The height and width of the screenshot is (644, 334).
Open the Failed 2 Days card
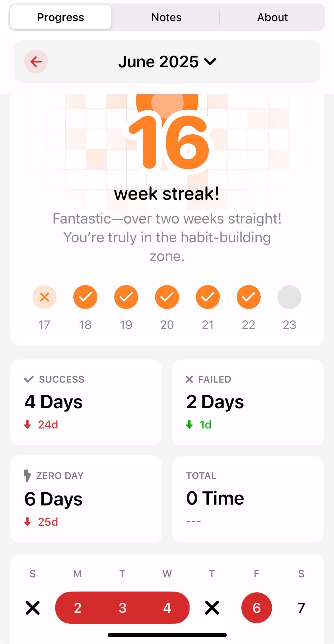point(248,402)
